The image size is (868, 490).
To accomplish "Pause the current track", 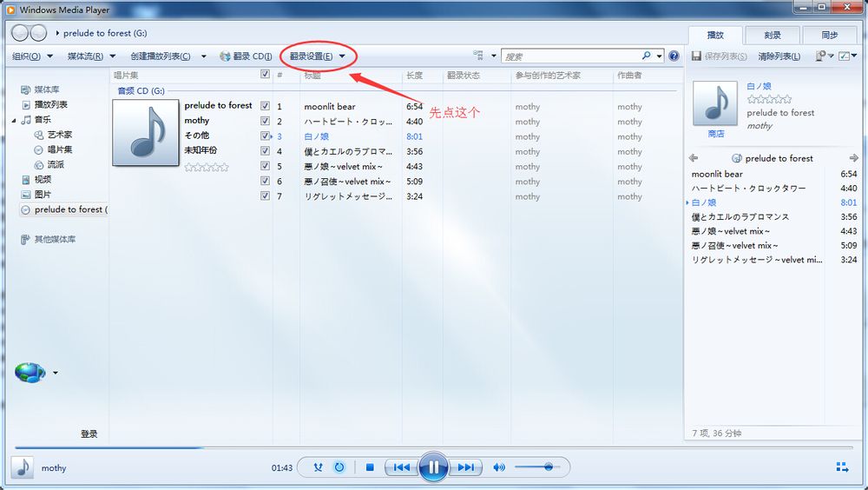I will [433, 467].
